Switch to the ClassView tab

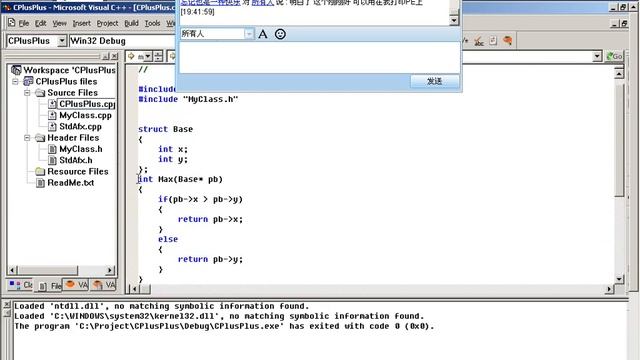tap(20, 285)
